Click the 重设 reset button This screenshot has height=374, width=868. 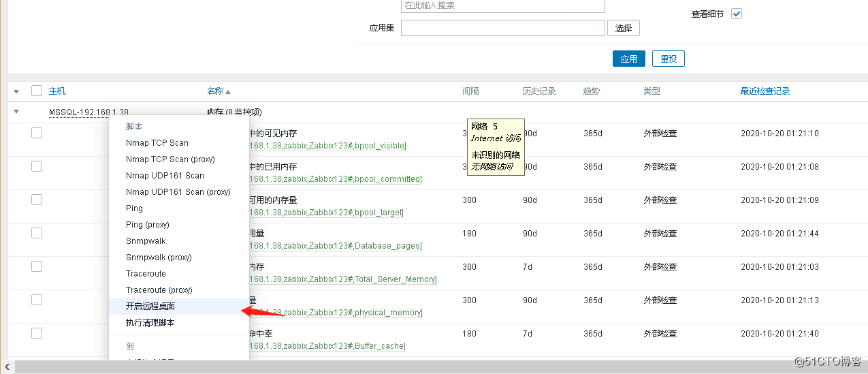click(668, 59)
